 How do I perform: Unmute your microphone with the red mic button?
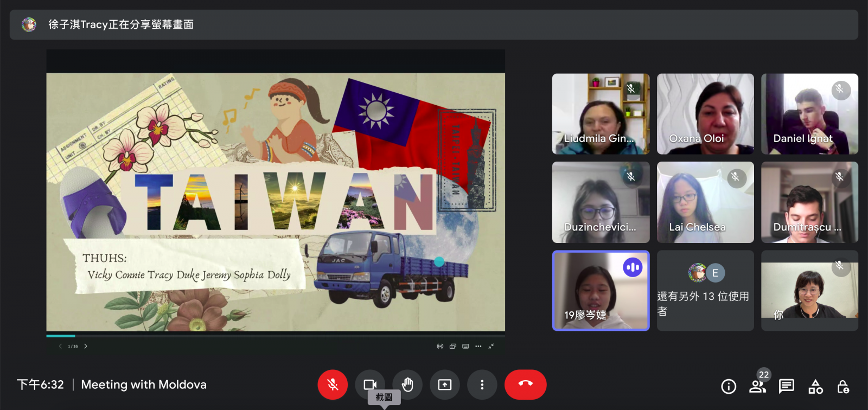(x=333, y=385)
